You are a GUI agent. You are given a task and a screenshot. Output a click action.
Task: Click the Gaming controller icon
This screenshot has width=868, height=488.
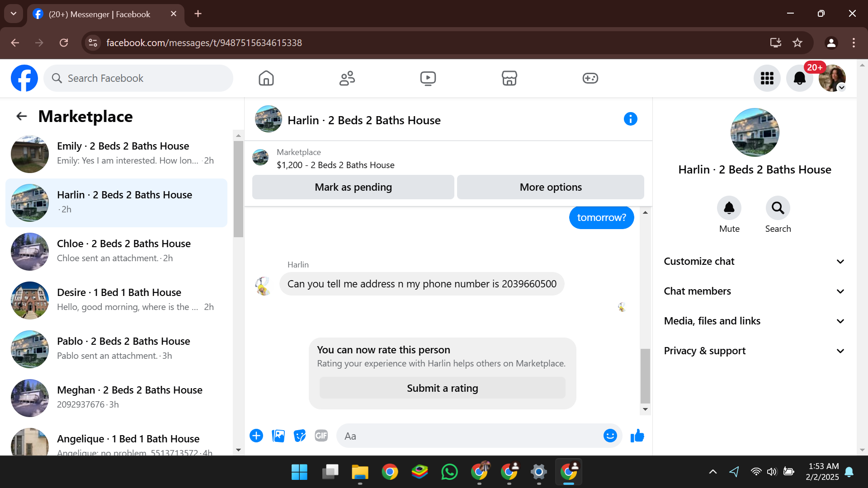click(590, 78)
